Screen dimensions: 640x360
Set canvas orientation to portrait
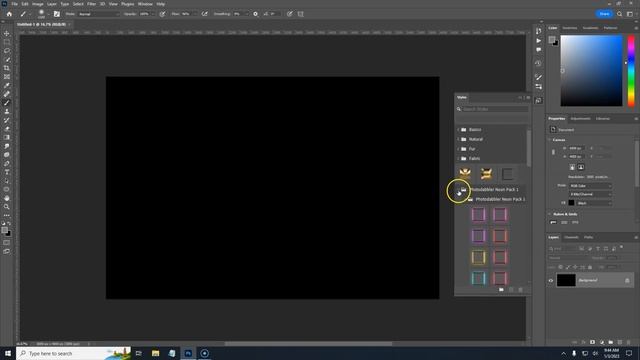tap(572, 167)
